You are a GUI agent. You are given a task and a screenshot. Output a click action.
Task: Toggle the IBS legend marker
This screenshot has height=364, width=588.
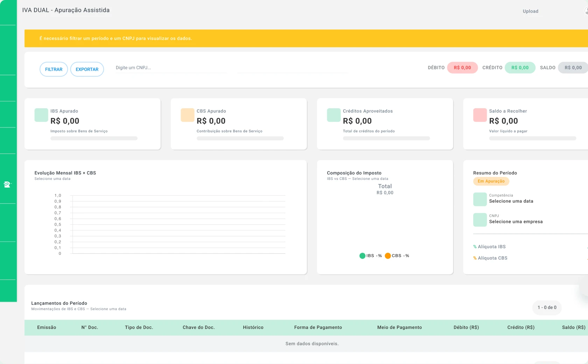(x=362, y=256)
